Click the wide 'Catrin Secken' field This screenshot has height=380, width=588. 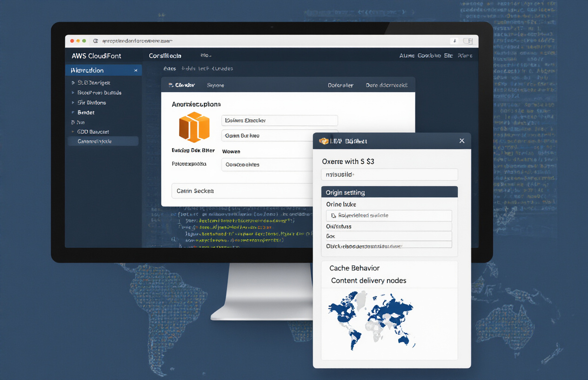[x=242, y=191]
